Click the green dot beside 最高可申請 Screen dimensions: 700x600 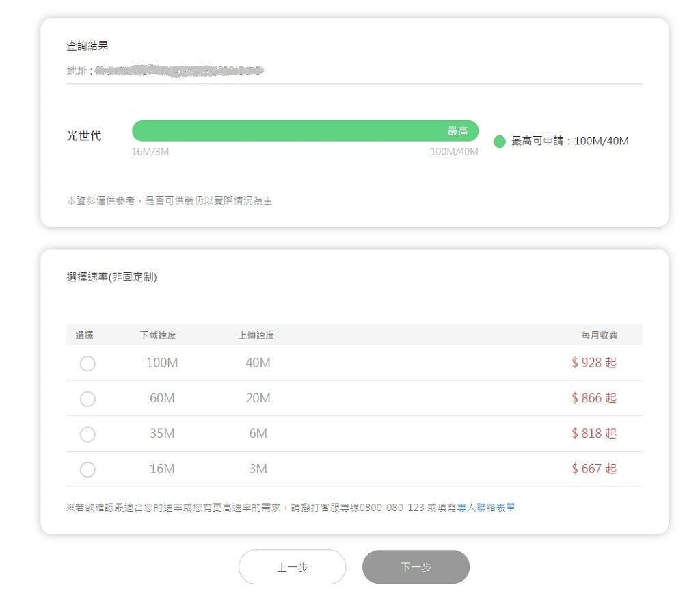[x=500, y=142]
